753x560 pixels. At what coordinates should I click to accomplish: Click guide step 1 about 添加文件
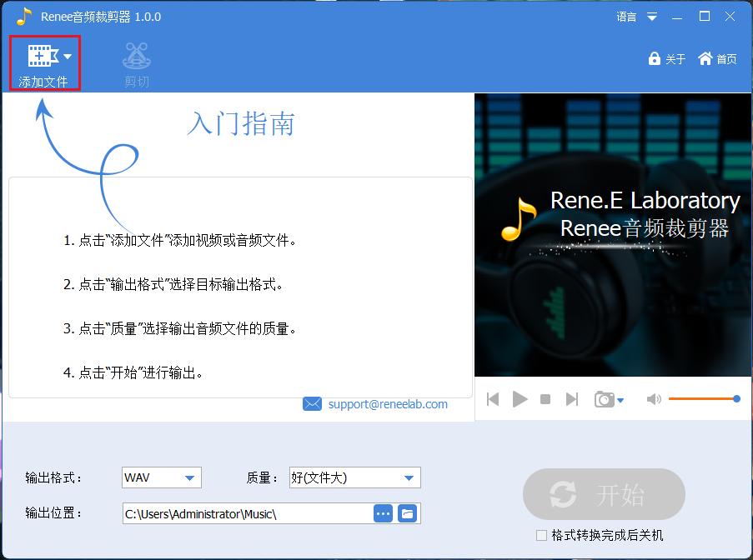click(x=179, y=240)
